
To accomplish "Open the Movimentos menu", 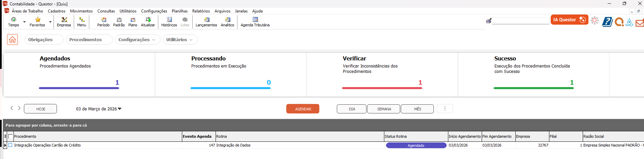I will 81,11.
